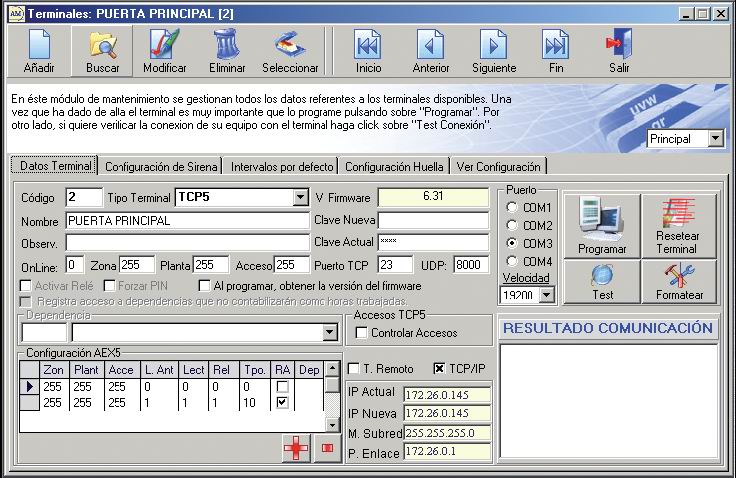This screenshot has width=736, height=478.
Task: Click the AEX5 grid scrollbar down arrow
Action: point(332,425)
